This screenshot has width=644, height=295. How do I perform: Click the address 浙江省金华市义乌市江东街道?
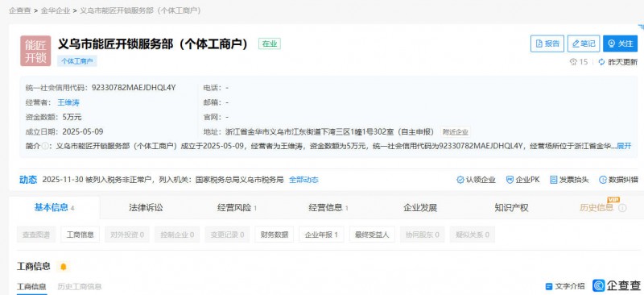(x=330, y=131)
